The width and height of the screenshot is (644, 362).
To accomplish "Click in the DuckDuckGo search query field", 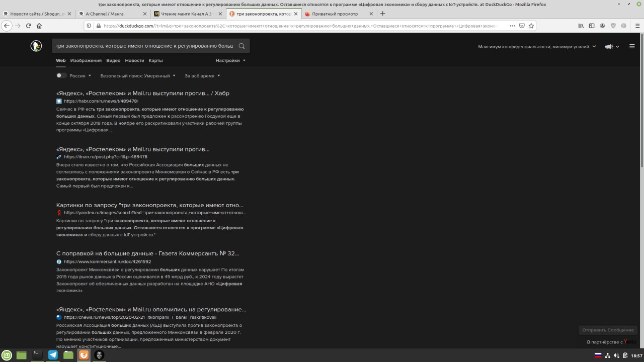I will click(144, 46).
